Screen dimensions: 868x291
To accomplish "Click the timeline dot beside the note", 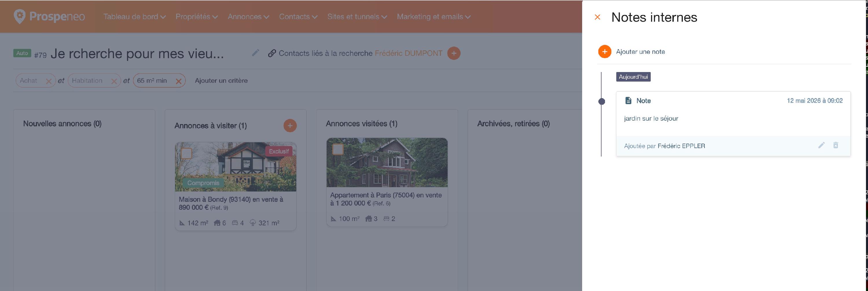I will (602, 101).
